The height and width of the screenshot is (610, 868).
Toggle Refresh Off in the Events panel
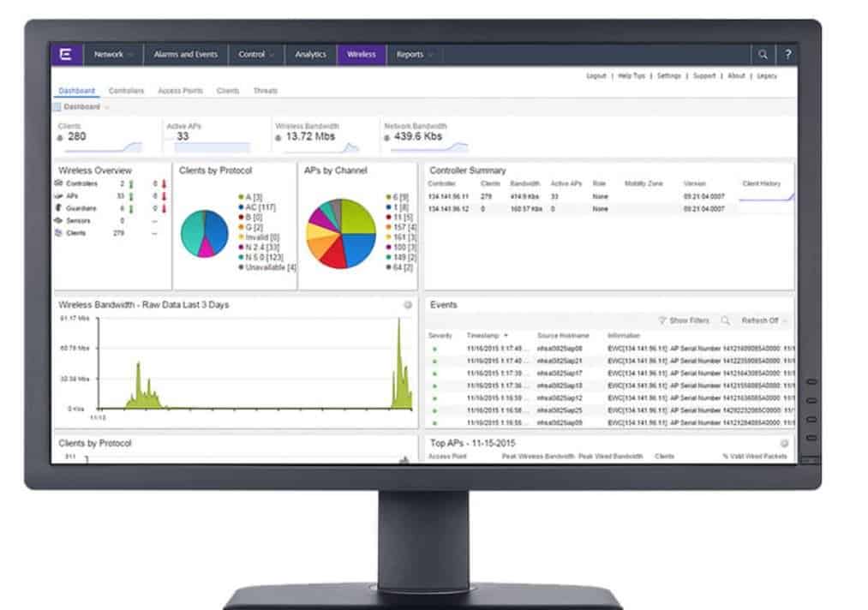(x=759, y=320)
